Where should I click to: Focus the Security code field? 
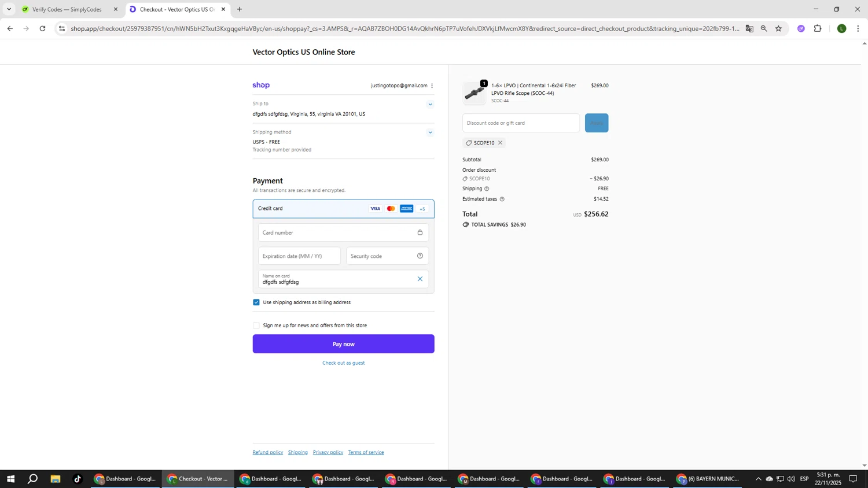pyautogui.click(x=387, y=256)
